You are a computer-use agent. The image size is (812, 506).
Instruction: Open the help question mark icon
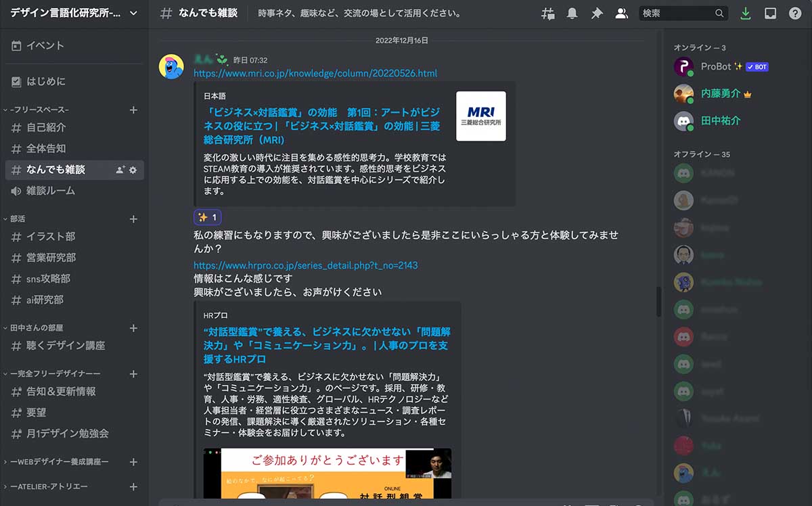click(794, 14)
